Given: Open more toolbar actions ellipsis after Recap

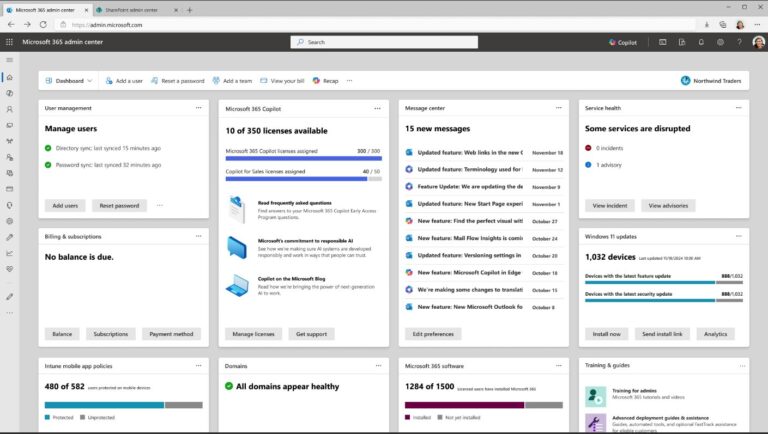Looking at the screenshot, I should point(349,81).
